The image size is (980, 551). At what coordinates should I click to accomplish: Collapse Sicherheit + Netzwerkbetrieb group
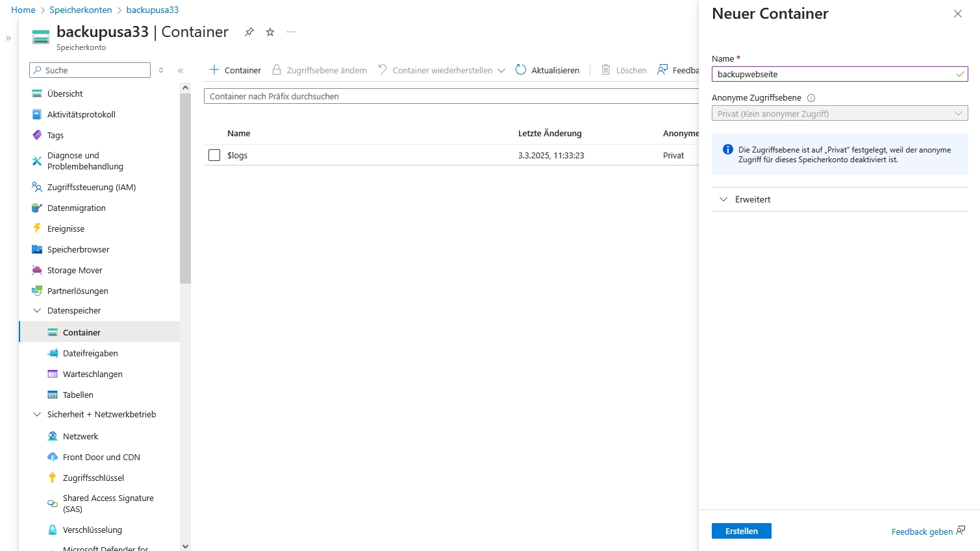[37, 414]
